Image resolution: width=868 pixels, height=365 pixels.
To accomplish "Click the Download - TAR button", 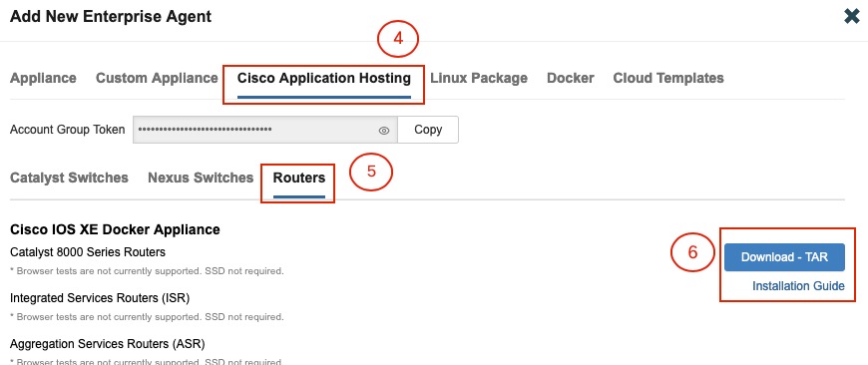I will tap(784, 257).
